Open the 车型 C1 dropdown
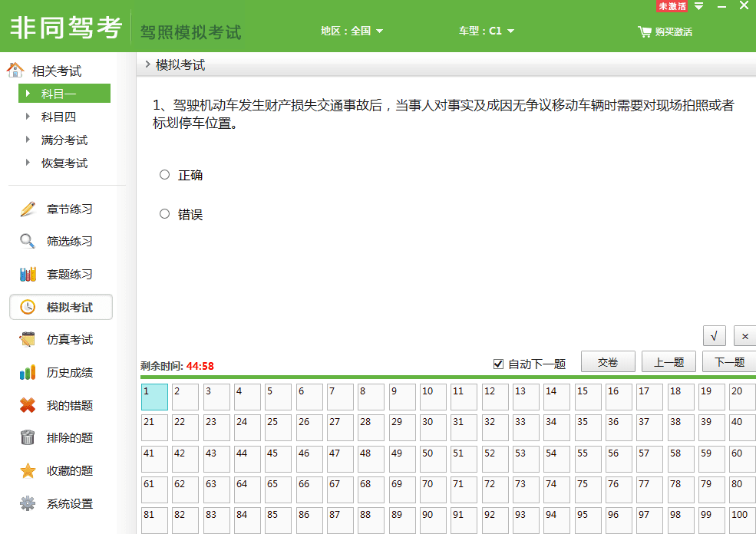756x534 pixels. click(x=487, y=31)
